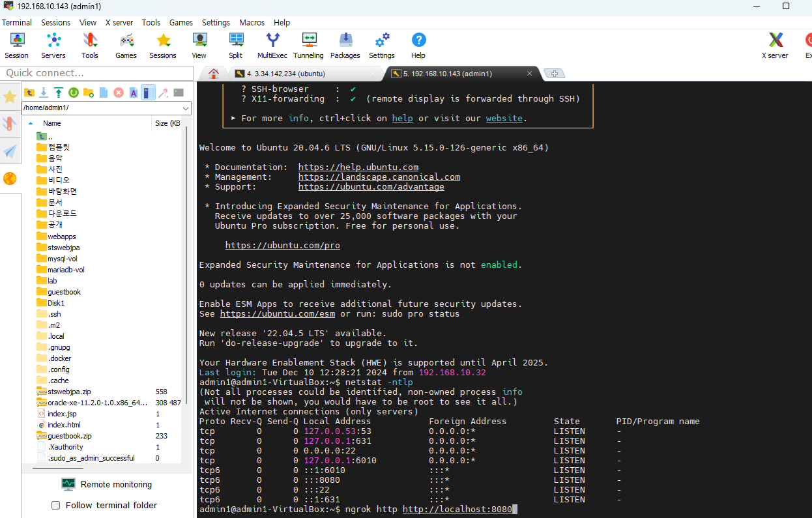The width and height of the screenshot is (812, 518).
Task: Click the ubuntu.com/esm link
Action: [x=278, y=314]
